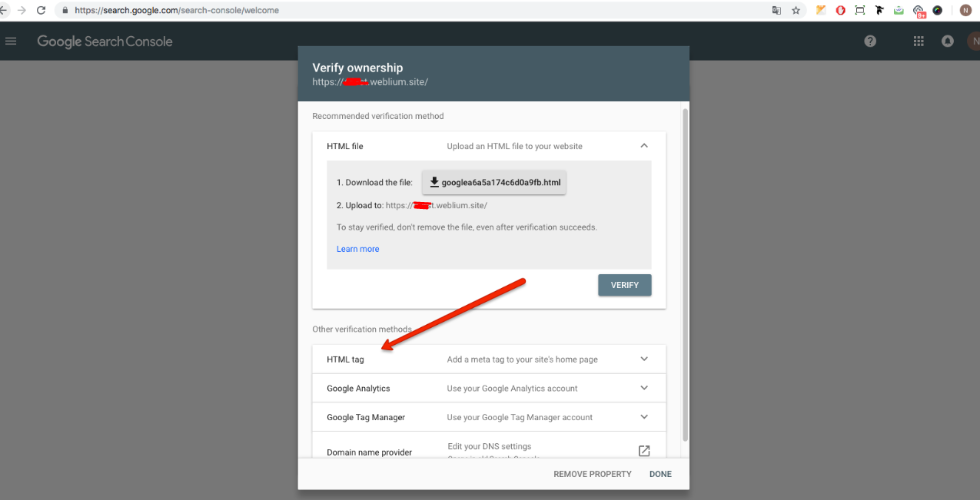Click the Domain name provider label
Viewport: 980px width, 500px height.
pyautogui.click(x=369, y=452)
